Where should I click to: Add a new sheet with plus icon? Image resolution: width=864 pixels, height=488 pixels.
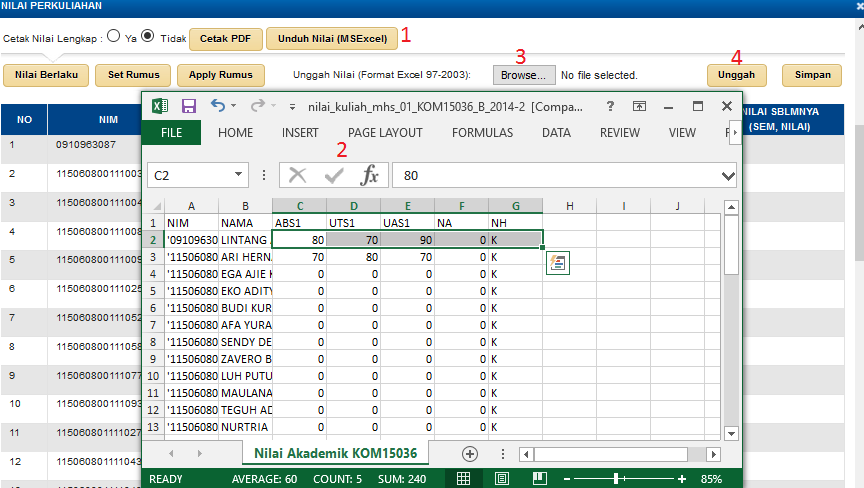[x=469, y=454]
